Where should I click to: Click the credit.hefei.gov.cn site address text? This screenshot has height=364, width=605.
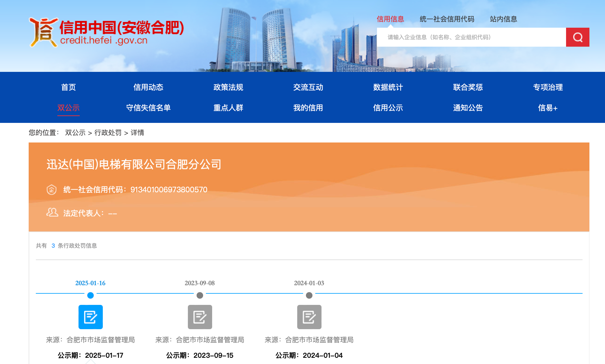pyautogui.click(x=104, y=40)
